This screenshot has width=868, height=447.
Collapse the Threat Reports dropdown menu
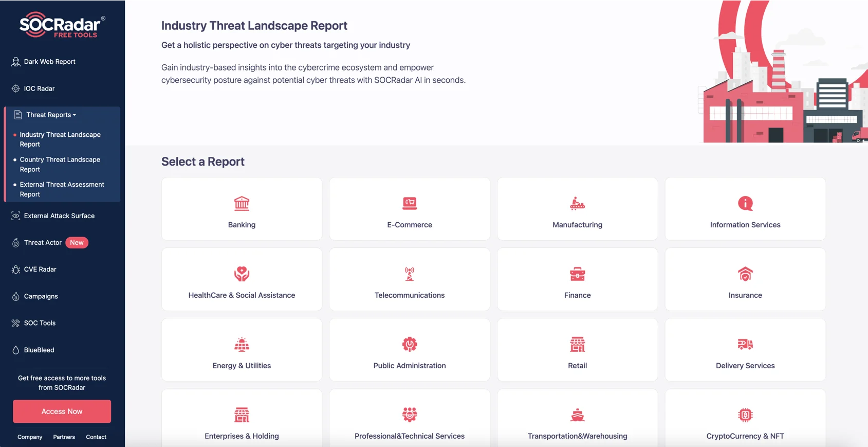(x=51, y=115)
